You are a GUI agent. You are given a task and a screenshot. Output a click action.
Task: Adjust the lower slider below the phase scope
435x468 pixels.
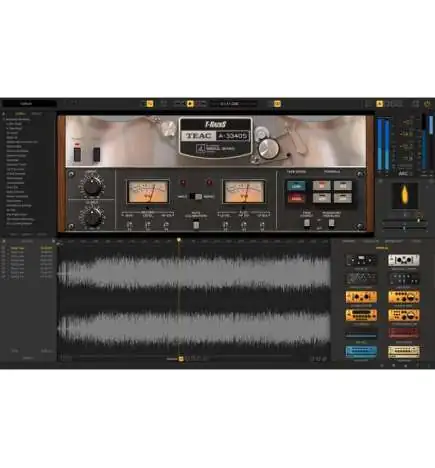404,228
